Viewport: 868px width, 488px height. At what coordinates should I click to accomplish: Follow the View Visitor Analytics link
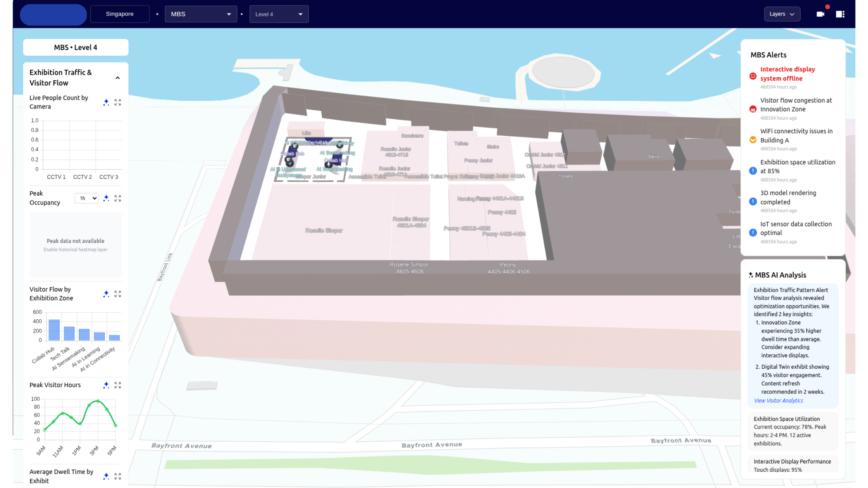click(x=778, y=400)
